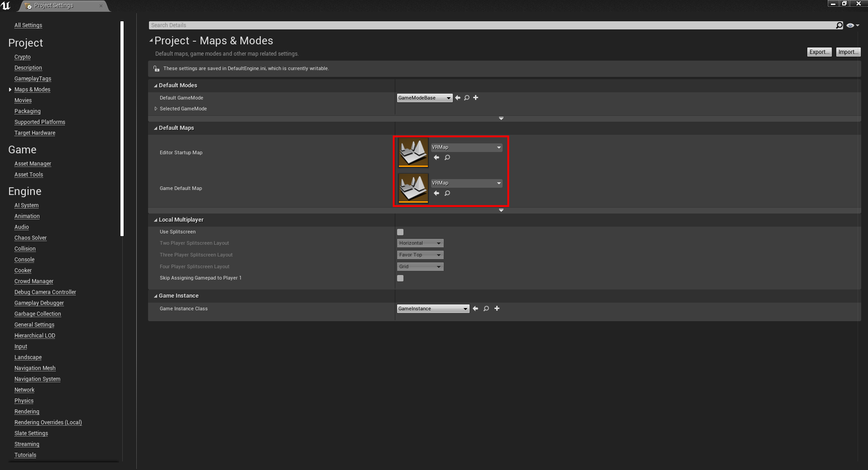The width and height of the screenshot is (868, 470).
Task: Open the Packaging settings page
Action: pos(28,111)
